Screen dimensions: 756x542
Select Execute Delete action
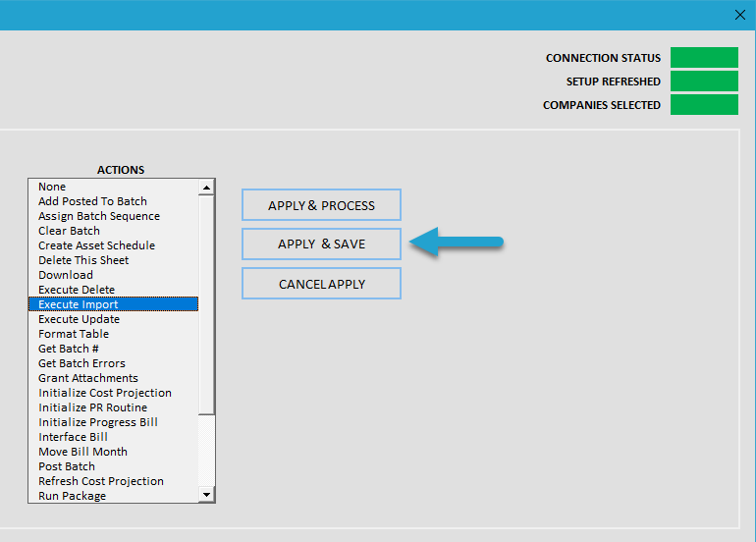pyautogui.click(x=113, y=290)
